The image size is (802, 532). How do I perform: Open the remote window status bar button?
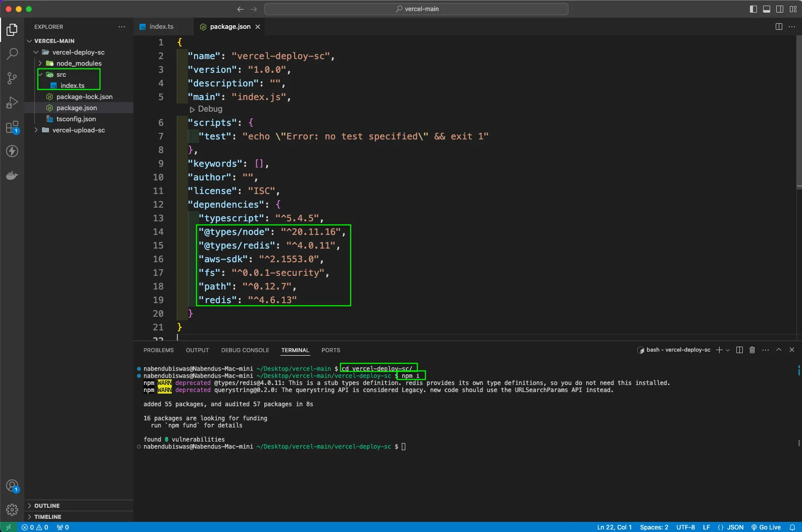9,527
